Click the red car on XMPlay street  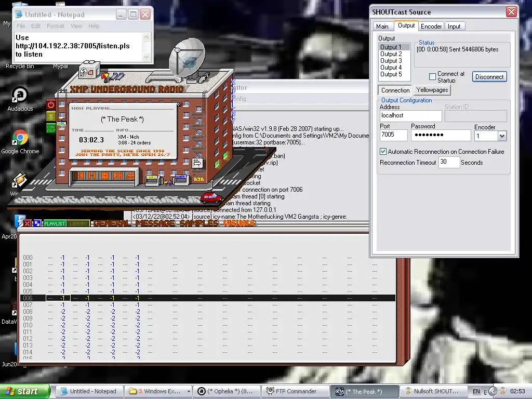(x=212, y=197)
